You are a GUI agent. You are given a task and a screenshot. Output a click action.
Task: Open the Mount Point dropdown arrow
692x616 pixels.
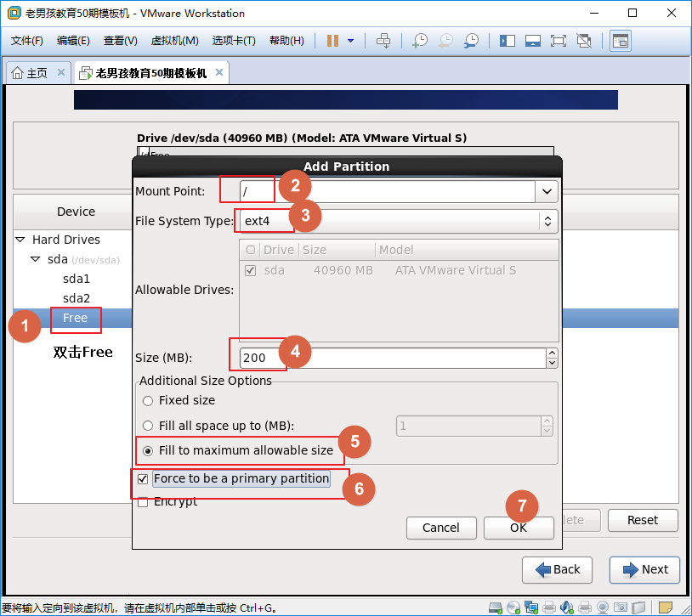tap(547, 191)
